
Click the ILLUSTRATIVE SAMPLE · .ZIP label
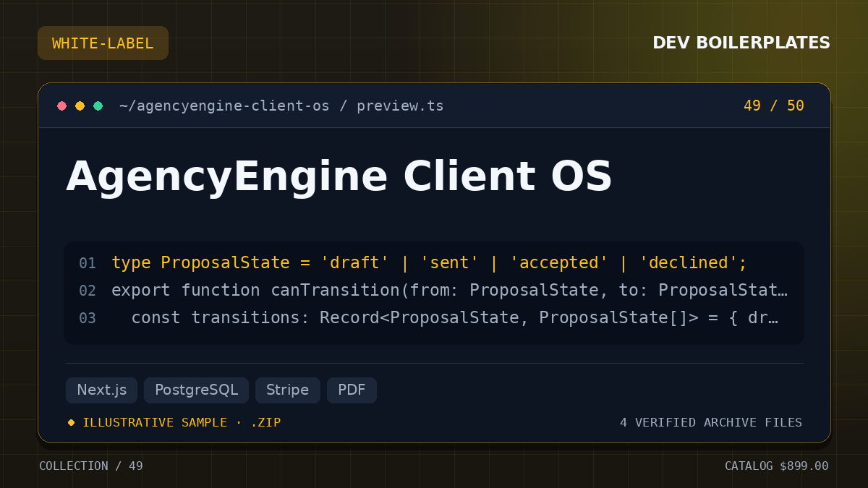pos(182,422)
